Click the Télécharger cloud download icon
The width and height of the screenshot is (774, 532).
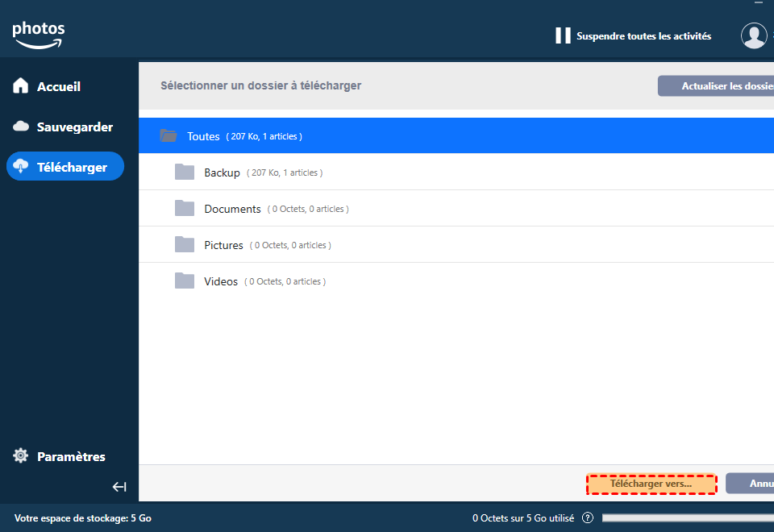click(x=21, y=166)
